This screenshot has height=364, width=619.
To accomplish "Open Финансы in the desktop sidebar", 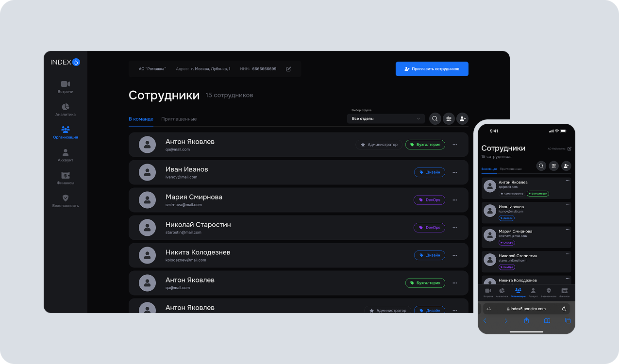I will (66, 178).
